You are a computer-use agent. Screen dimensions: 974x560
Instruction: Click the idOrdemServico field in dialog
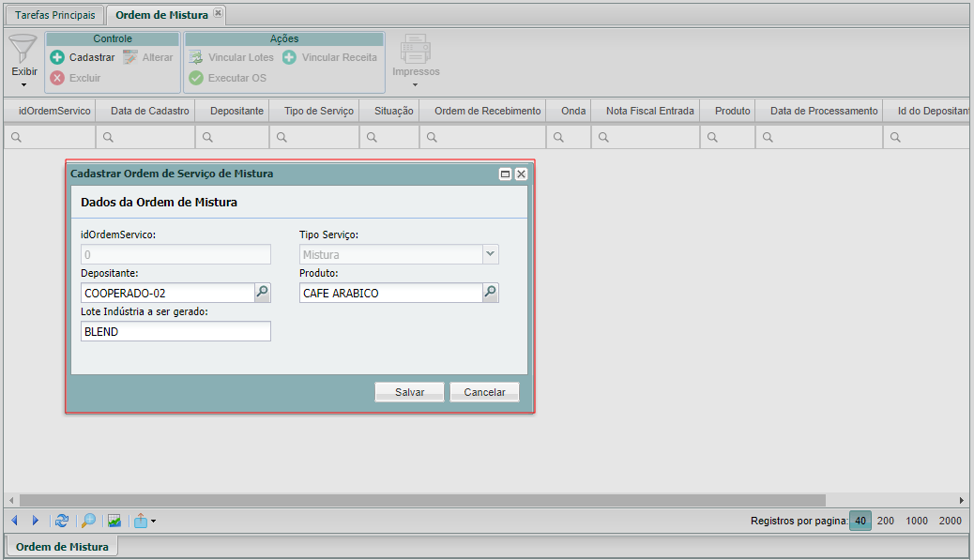pyautogui.click(x=175, y=254)
